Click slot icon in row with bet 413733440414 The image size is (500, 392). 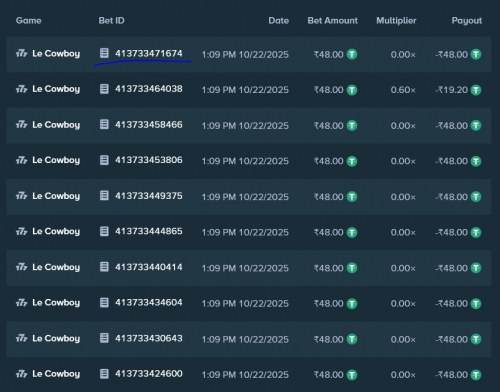tap(22, 267)
